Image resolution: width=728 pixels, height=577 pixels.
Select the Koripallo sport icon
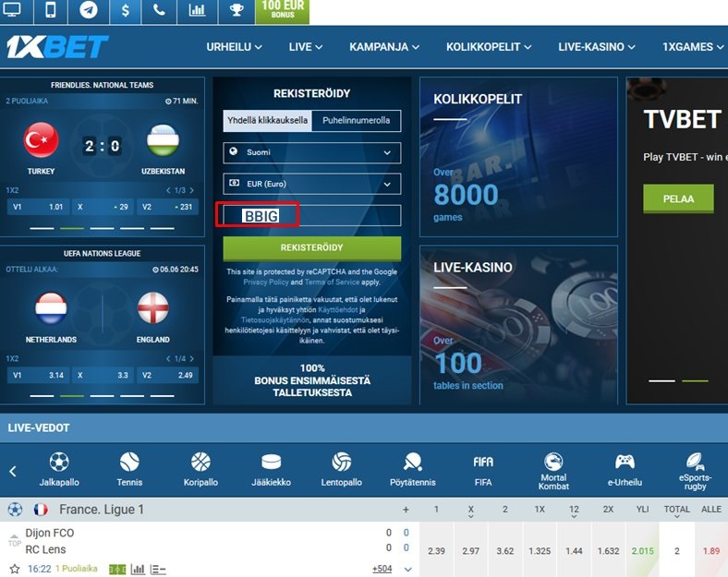pyautogui.click(x=200, y=469)
